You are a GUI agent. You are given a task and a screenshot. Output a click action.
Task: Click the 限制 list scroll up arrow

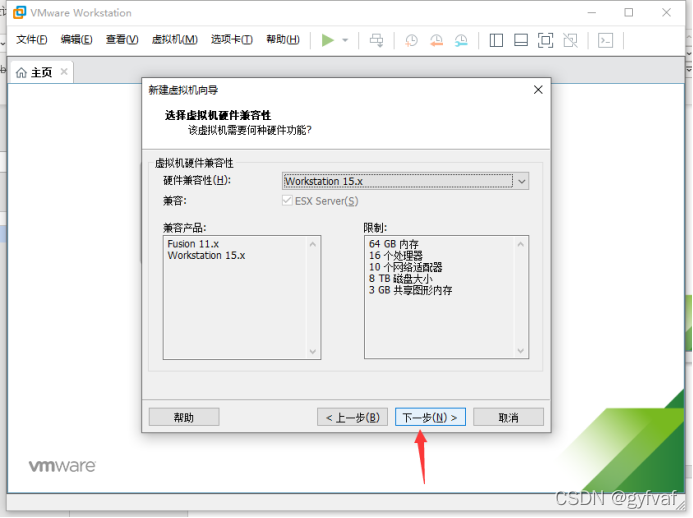pos(521,244)
